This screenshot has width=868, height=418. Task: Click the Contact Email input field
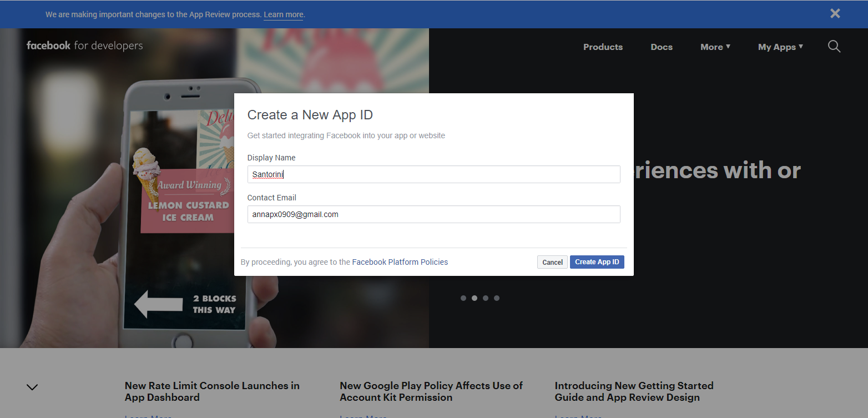(x=433, y=214)
